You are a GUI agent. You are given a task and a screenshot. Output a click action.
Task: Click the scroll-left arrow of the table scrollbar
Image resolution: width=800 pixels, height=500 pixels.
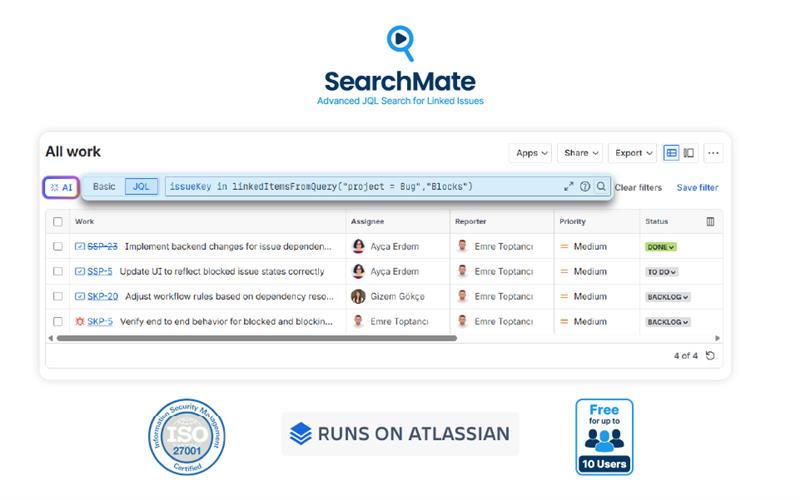pyautogui.click(x=51, y=338)
